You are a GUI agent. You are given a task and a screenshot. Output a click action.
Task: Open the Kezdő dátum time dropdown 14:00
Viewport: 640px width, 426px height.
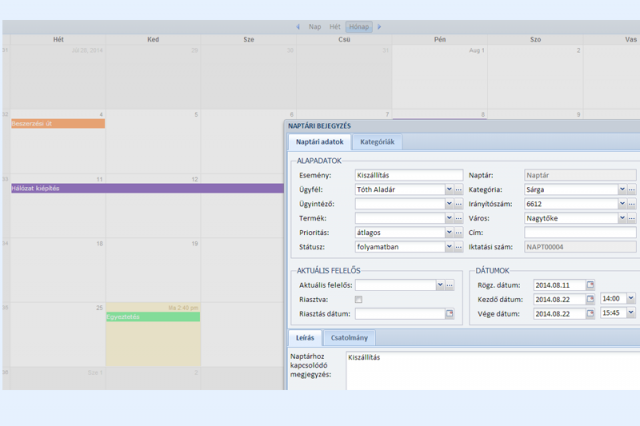click(630, 299)
